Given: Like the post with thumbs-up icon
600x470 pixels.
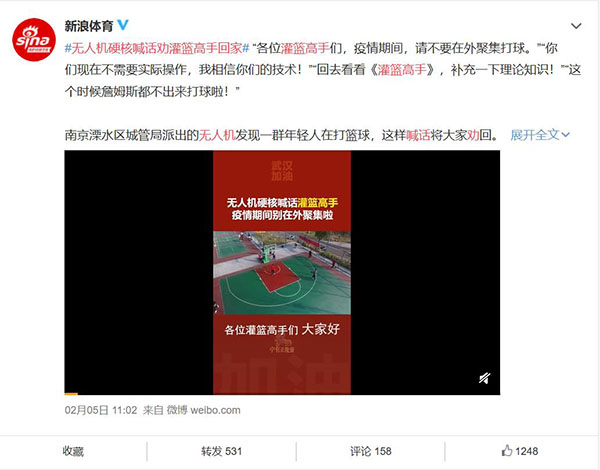Looking at the screenshot, I should tap(507, 450).
